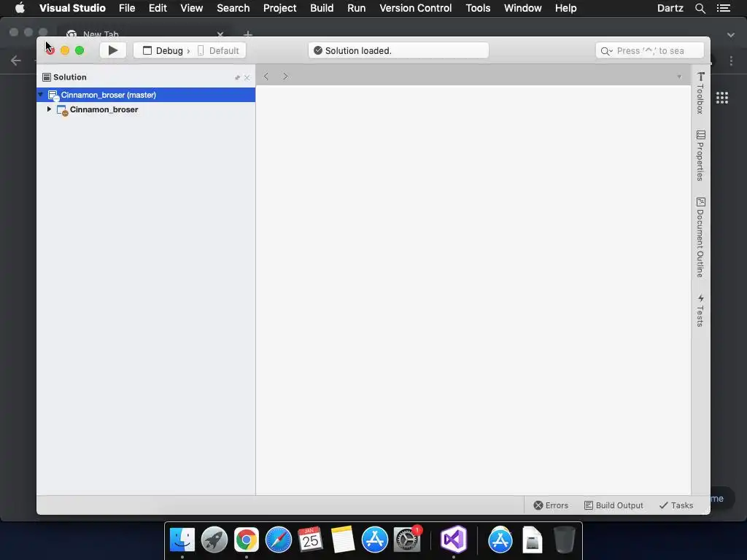The image size is (747, 560).
Task: Click the Solution loaded status area
Action: 398,50
